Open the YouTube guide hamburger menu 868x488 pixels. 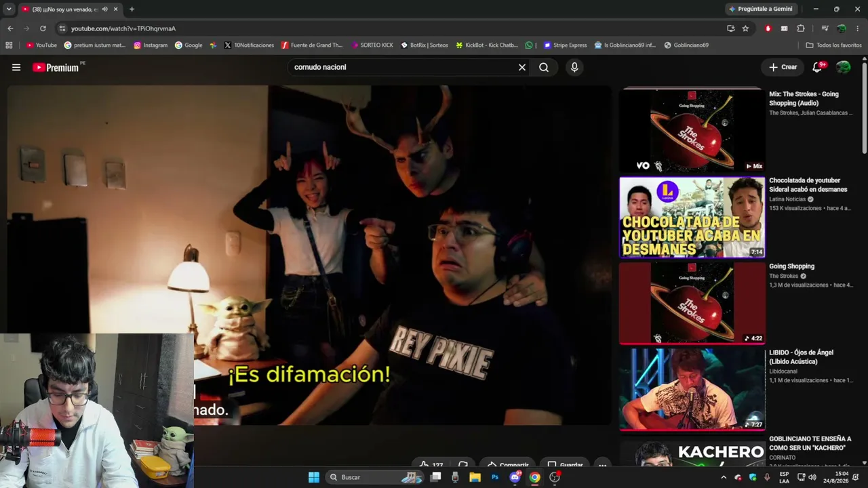pos(16,67)
